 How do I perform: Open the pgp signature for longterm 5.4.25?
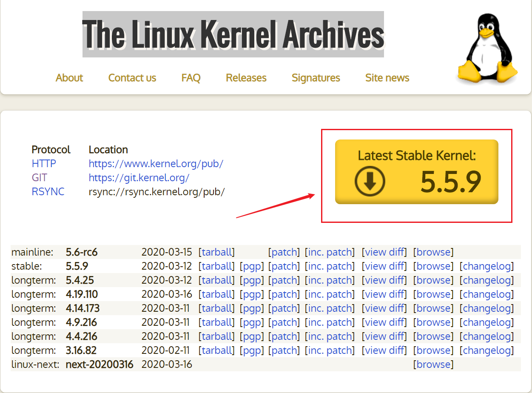[x=252, y=280]
